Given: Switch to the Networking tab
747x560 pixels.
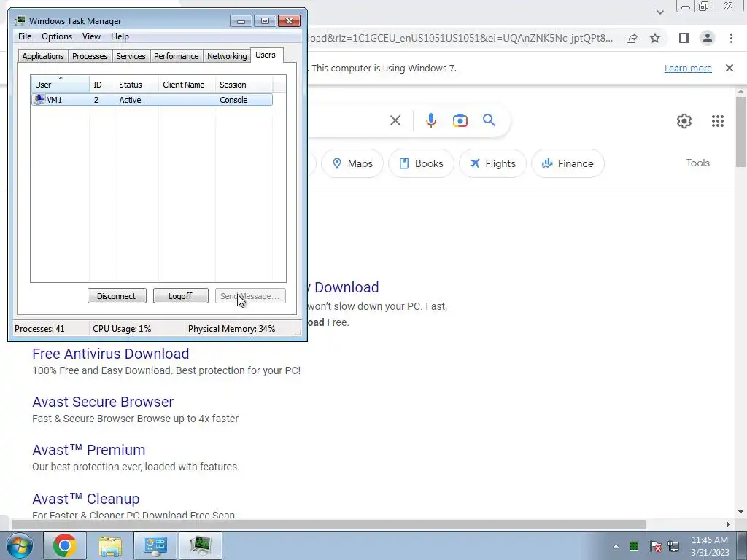Looking at the screenshot, I should coord(227,56).
